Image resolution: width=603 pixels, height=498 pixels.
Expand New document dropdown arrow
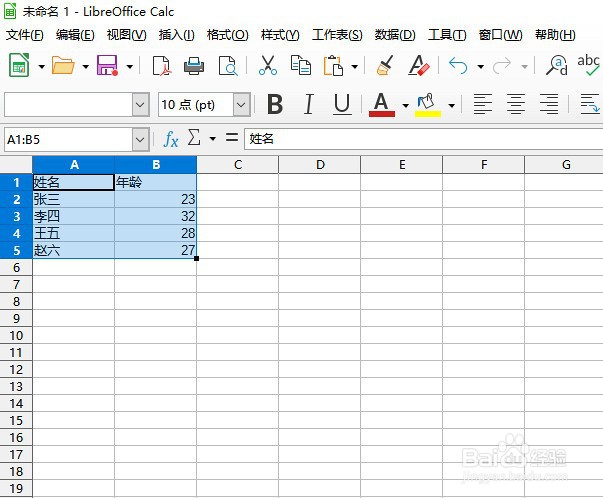click(42, 67)
